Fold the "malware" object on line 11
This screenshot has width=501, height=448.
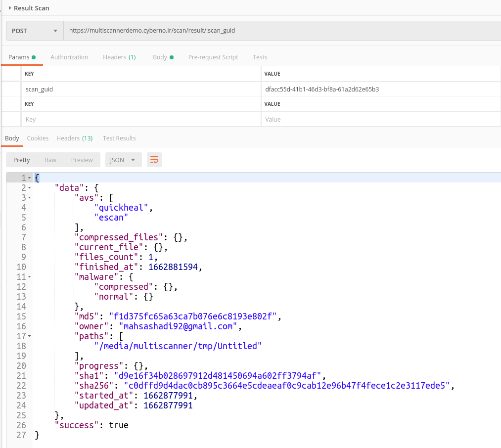(30, 277)
